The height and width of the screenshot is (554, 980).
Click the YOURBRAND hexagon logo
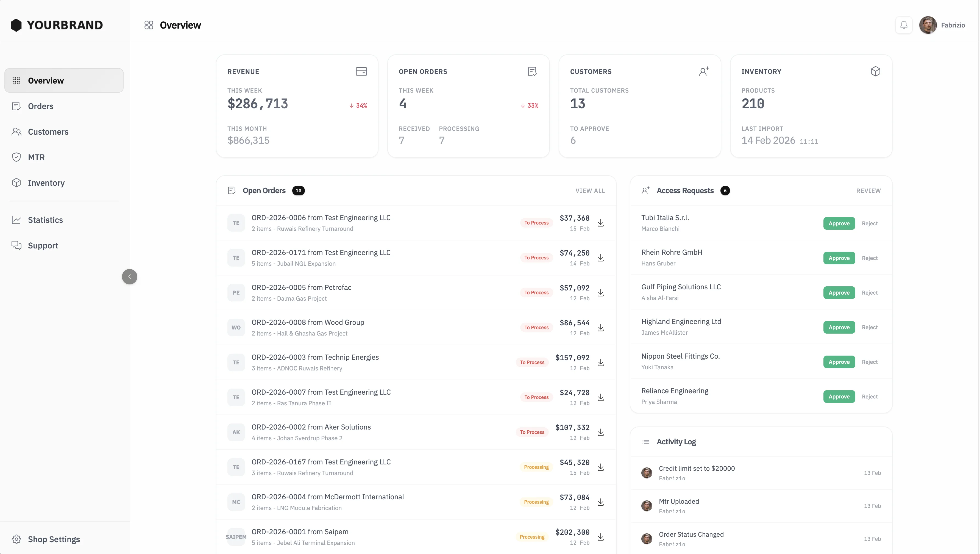16,25
